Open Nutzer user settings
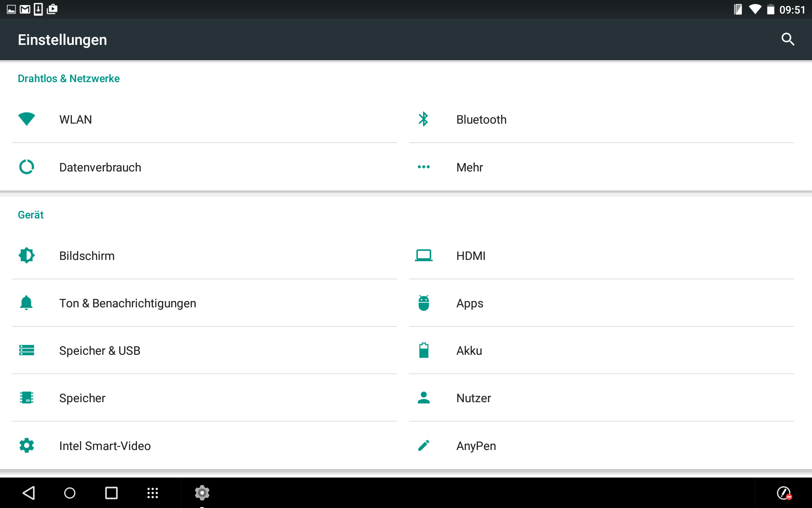Viewport: 812px width, 508px height. 601,398
